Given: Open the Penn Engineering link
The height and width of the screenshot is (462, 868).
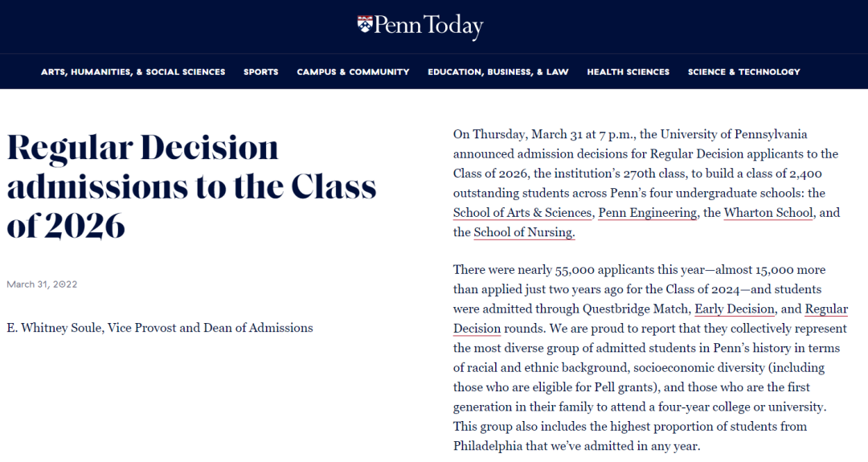Looking at the screenshot, I should tap(648, 213).
